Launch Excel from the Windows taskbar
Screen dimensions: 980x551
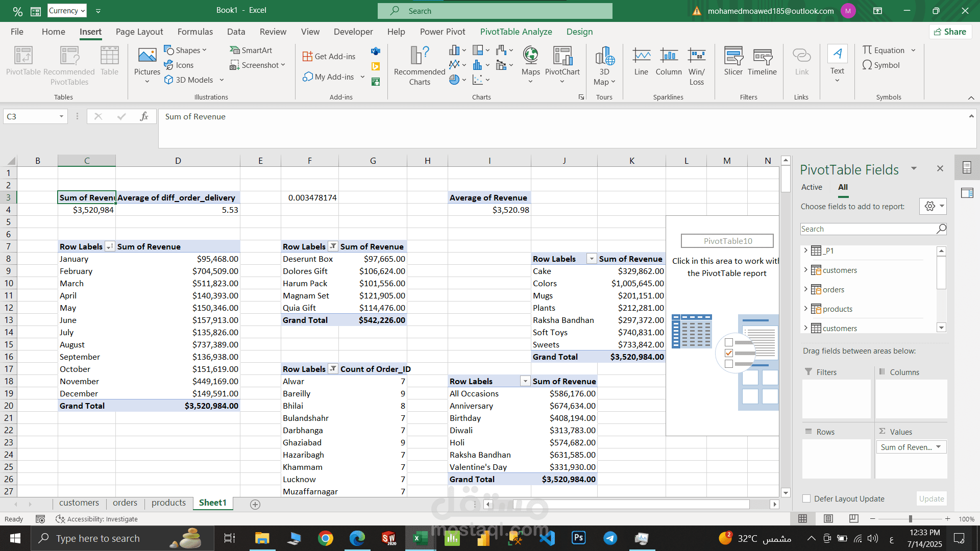coord(420,538)
